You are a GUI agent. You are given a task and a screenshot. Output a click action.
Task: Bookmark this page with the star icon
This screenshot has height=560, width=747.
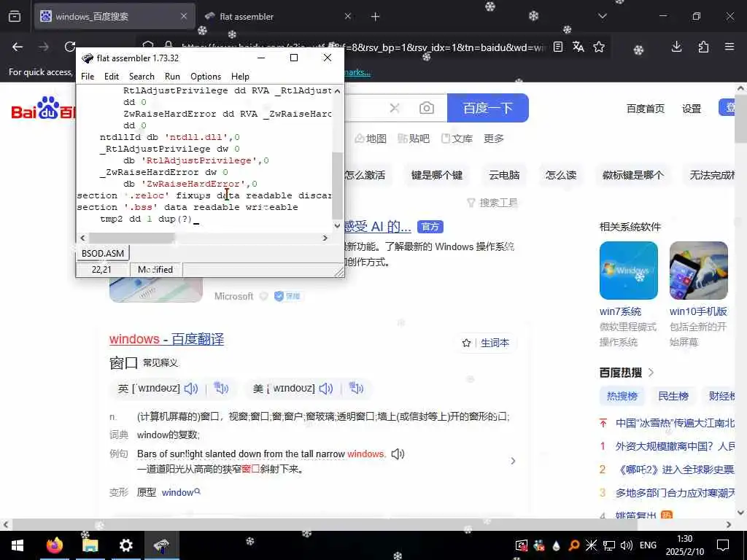coord(599,47)
